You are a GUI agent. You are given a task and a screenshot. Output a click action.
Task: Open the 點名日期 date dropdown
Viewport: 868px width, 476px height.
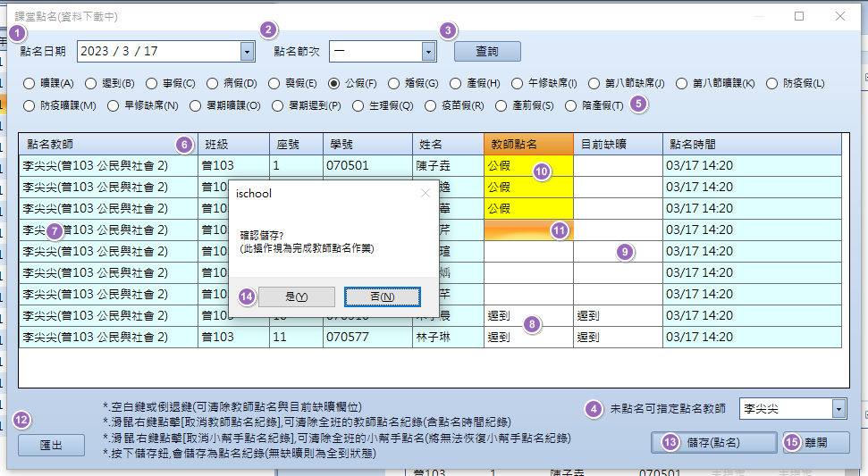coord(246,52)
